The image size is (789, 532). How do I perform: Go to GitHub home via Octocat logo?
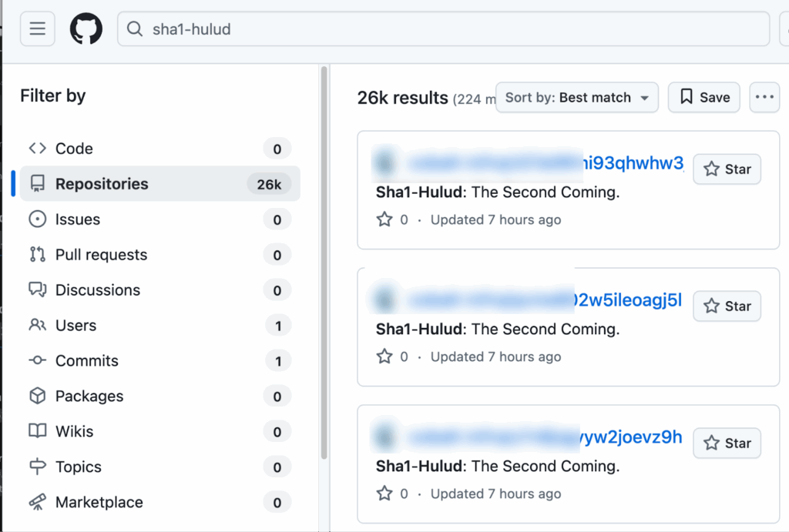[86, 28]
